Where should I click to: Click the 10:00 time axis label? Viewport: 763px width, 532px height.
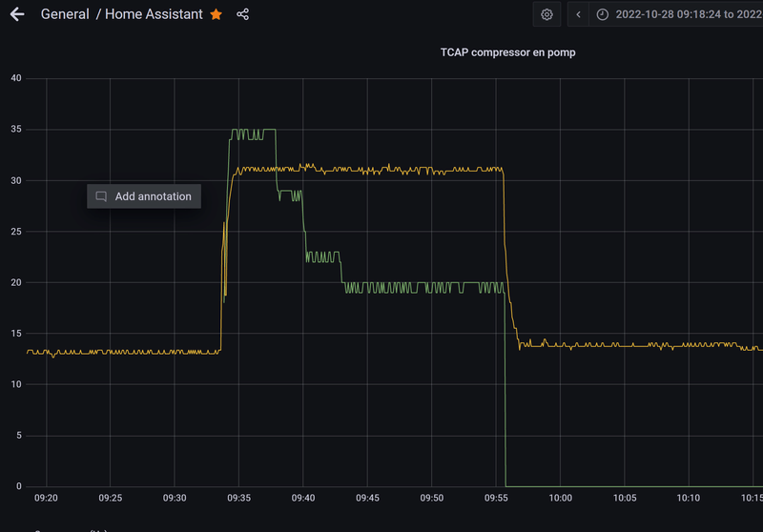point(560,498)
